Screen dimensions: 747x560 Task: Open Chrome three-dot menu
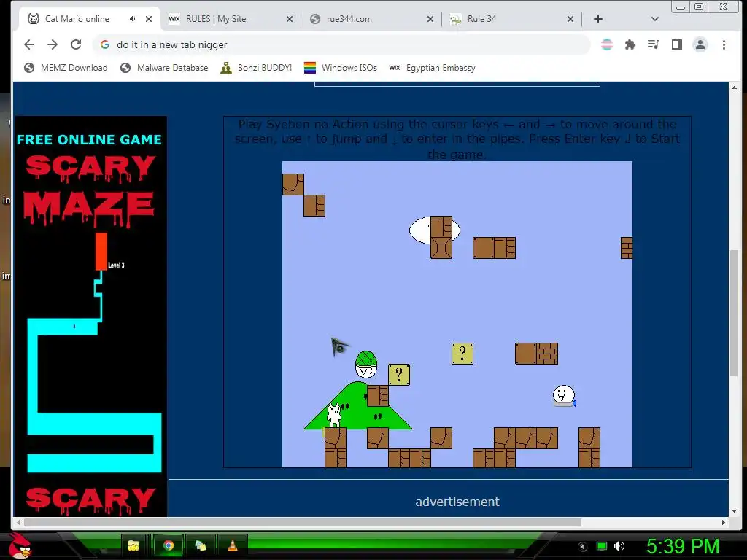pos(724,44)
